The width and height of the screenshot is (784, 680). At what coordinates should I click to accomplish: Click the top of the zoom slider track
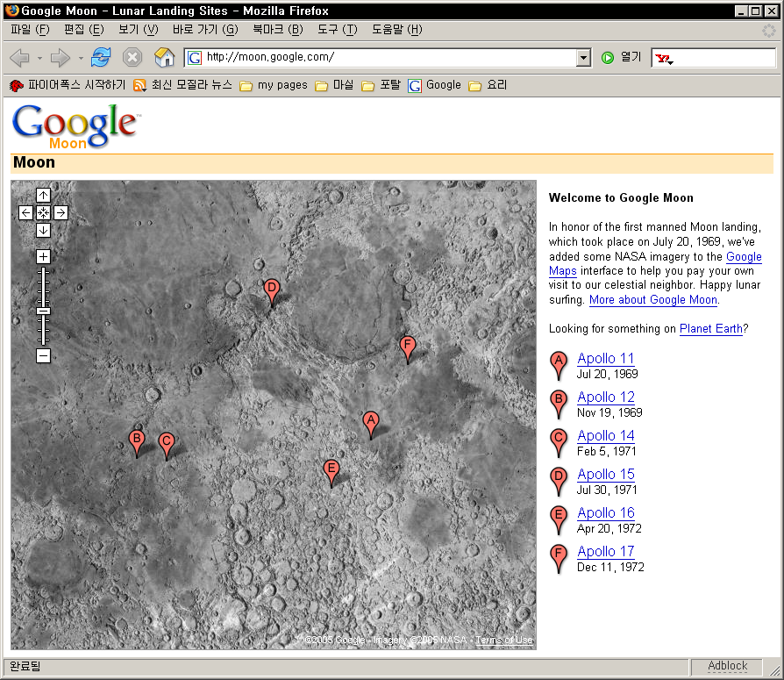click(44, 271)
